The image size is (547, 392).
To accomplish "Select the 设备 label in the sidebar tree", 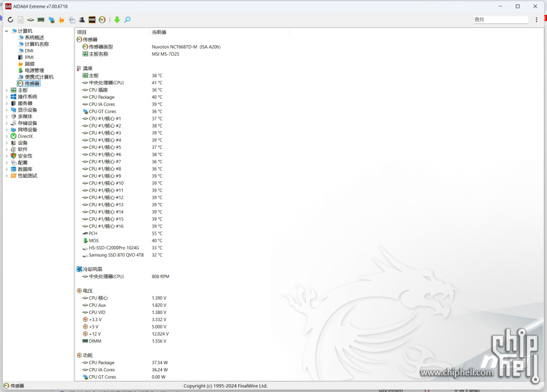I will (23, 143).
